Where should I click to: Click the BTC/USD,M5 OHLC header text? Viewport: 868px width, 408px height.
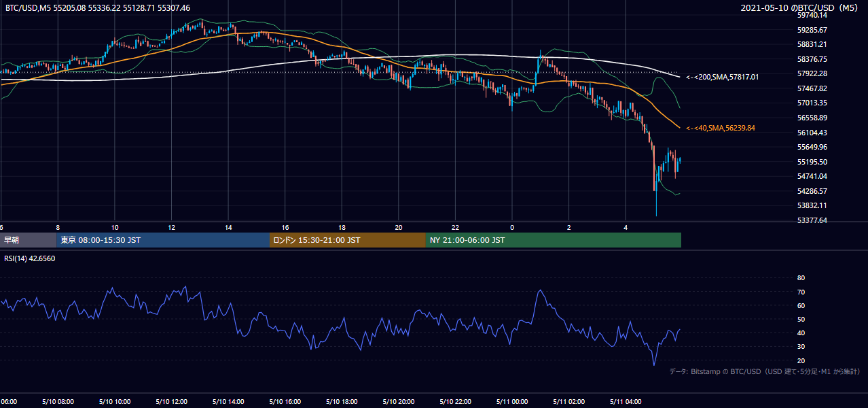tap(98, 8)
